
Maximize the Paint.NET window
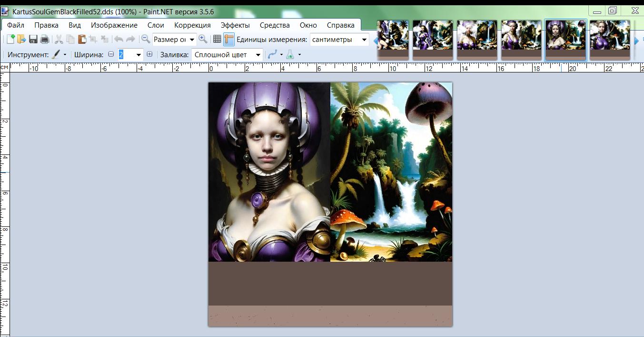coord(613,10)
